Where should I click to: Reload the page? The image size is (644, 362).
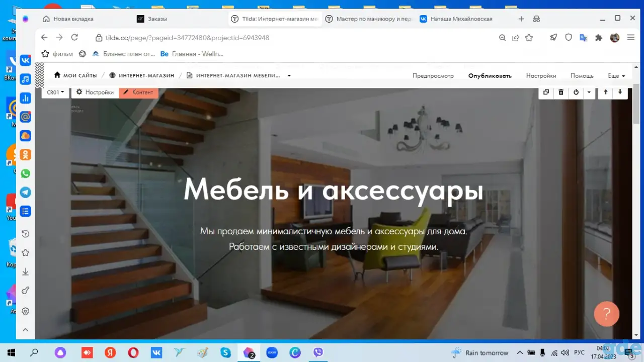tap(74, 37)
